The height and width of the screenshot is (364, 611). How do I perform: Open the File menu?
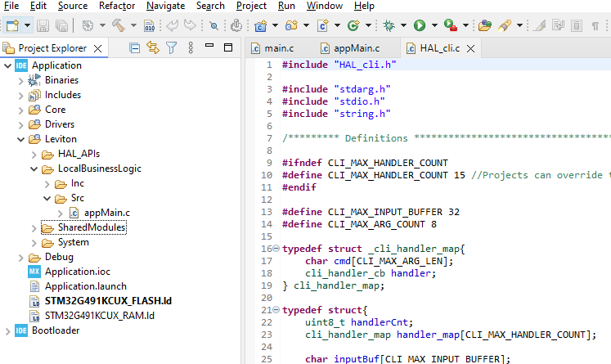pyautogui.click(x=11, y=6)
